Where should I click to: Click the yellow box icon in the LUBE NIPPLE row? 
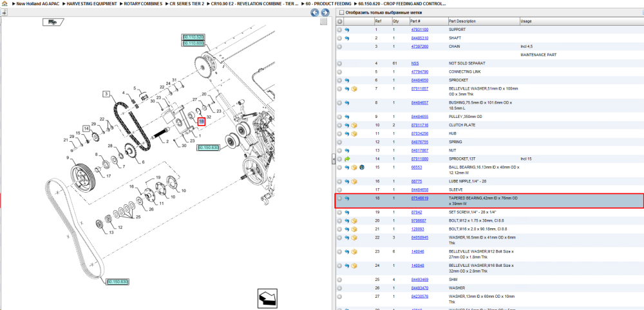click(354, 181)
